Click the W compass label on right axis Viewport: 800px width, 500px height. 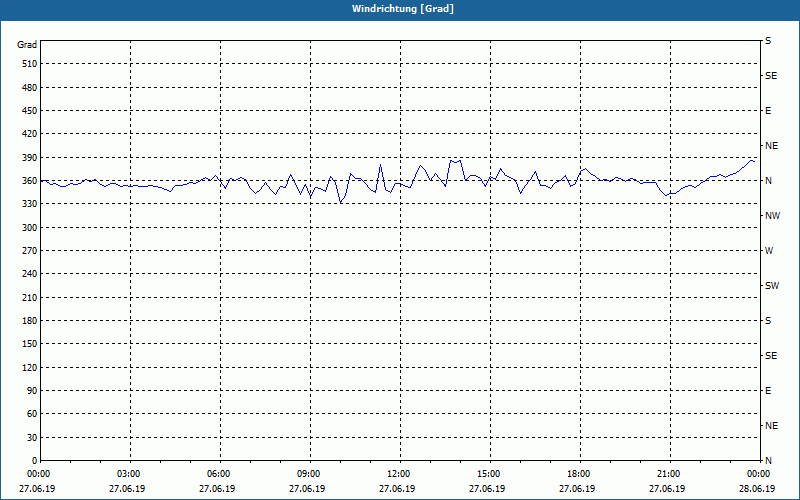(x=769, y=251)
